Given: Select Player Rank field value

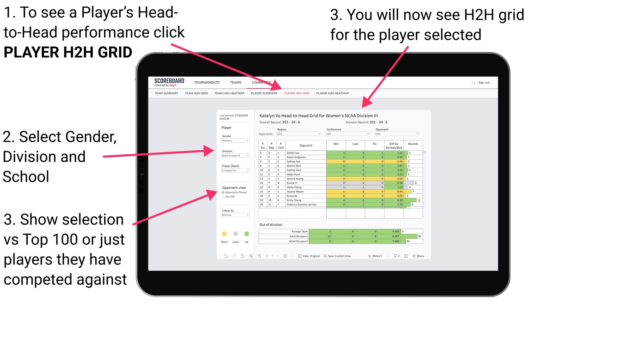Looking at the screenshot, I should (x=235, y=171).
